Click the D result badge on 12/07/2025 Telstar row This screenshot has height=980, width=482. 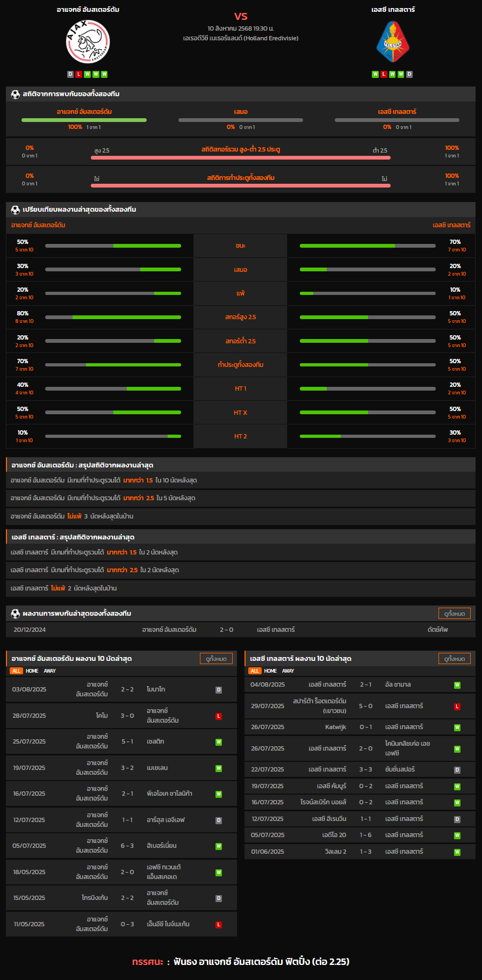coord(457,819)
